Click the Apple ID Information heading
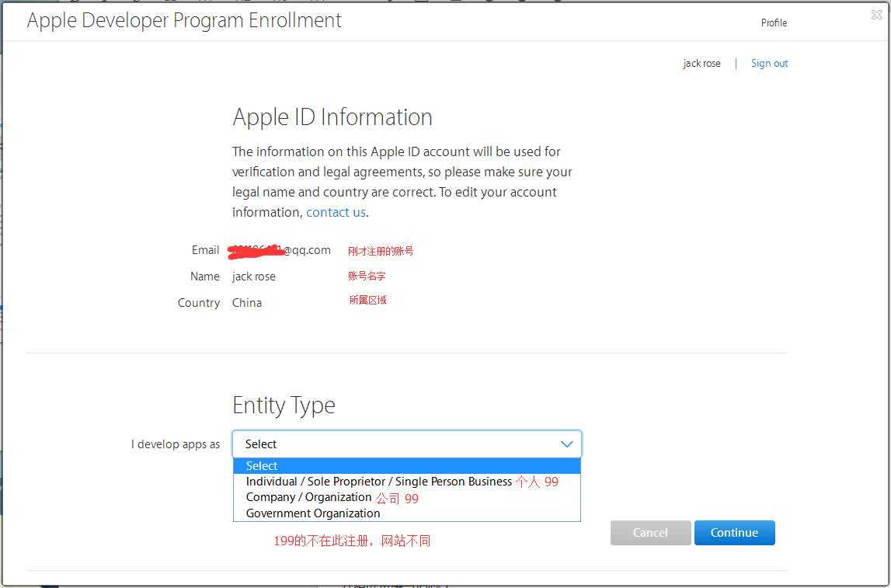Viewport: 891px width, 588px height. point(332,117)
